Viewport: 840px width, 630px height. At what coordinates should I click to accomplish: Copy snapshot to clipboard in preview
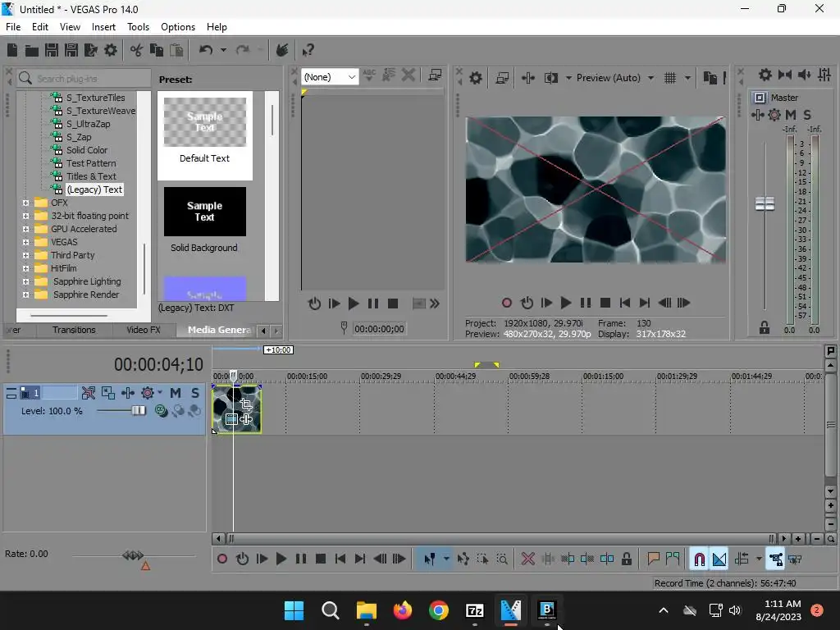click(710, 78)
